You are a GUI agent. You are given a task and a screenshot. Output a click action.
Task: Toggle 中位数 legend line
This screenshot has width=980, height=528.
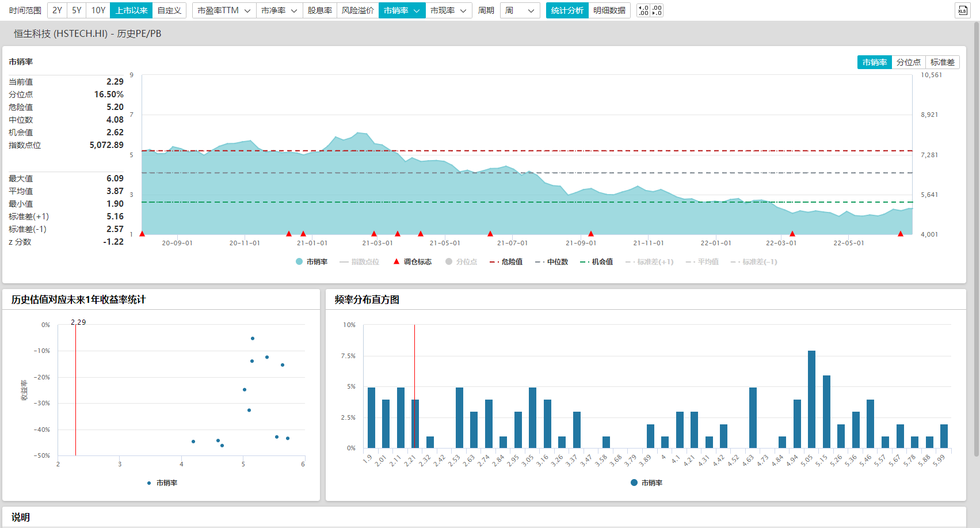click(x=551, y=261)
